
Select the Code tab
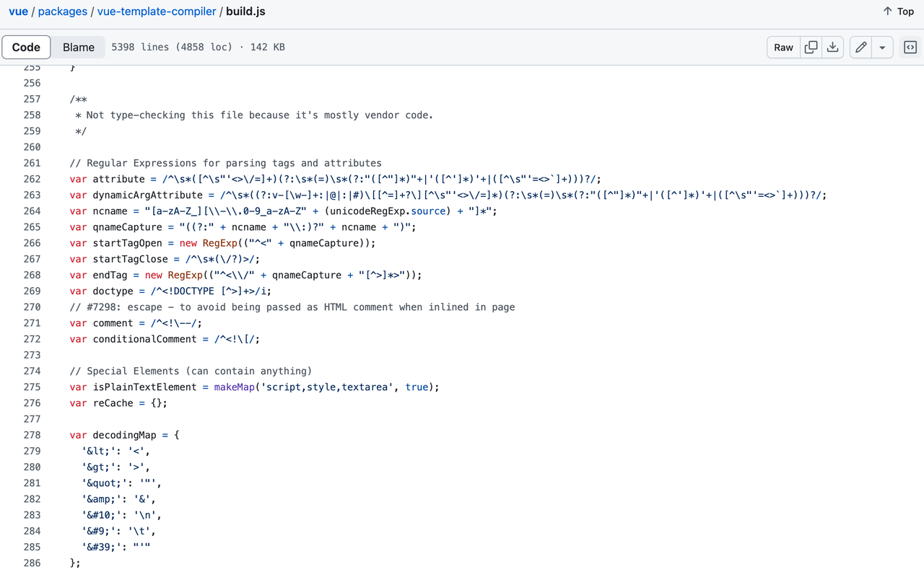click(x=26, y=46)
